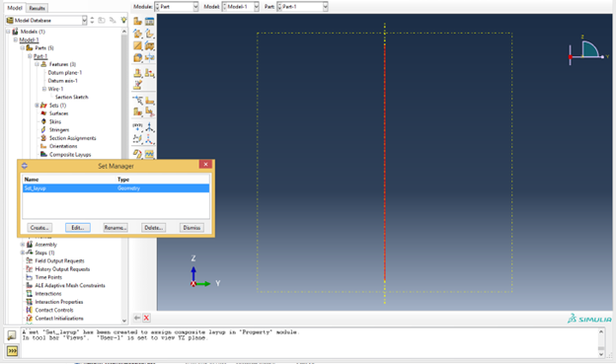Open the Part Manager tool icon
Image resolution: width=616 pixels, height=364 pixels.
tap(150, 21)
